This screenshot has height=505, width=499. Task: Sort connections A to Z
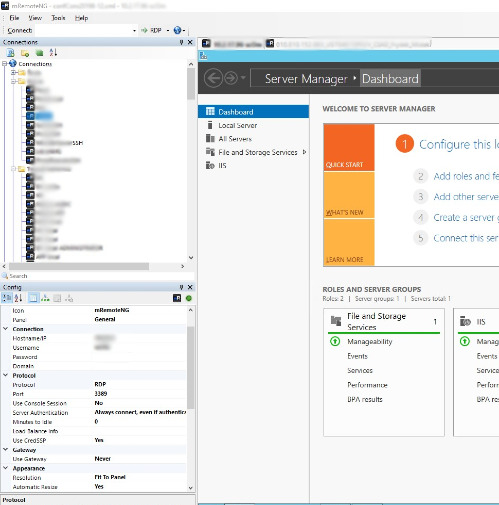pyautogui.click(x=53, y=52)
